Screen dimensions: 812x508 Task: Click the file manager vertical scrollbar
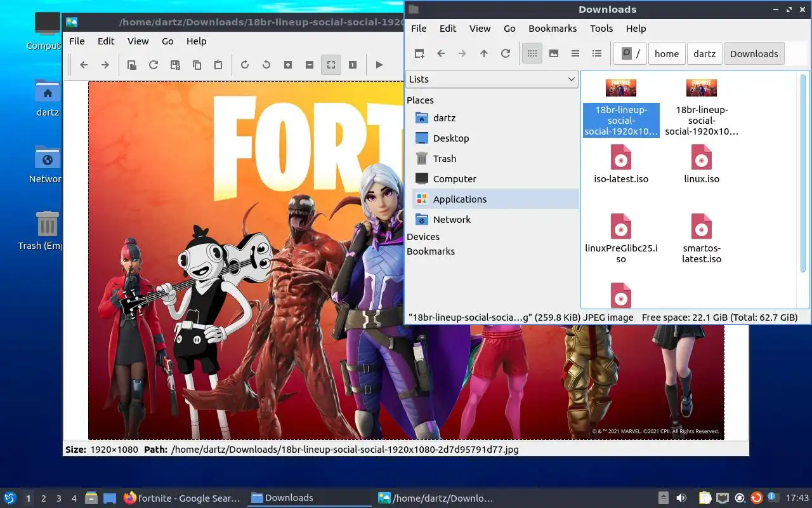tap(803, 172)
